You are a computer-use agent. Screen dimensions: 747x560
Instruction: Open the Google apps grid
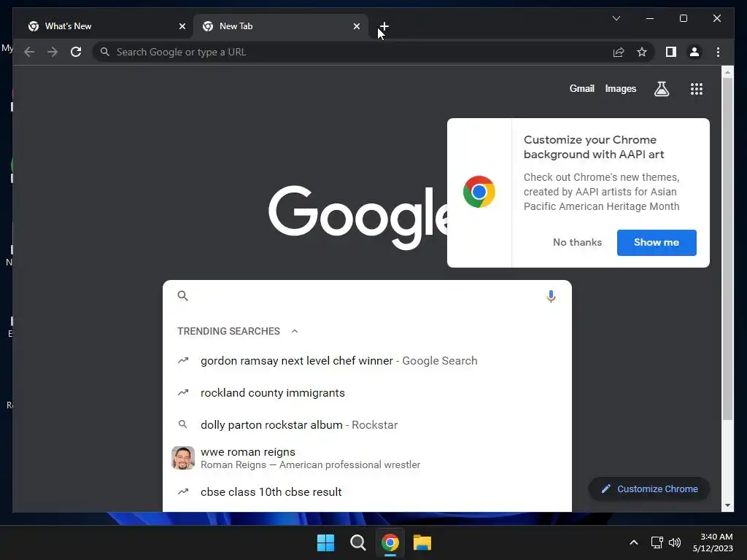(697, 88)
